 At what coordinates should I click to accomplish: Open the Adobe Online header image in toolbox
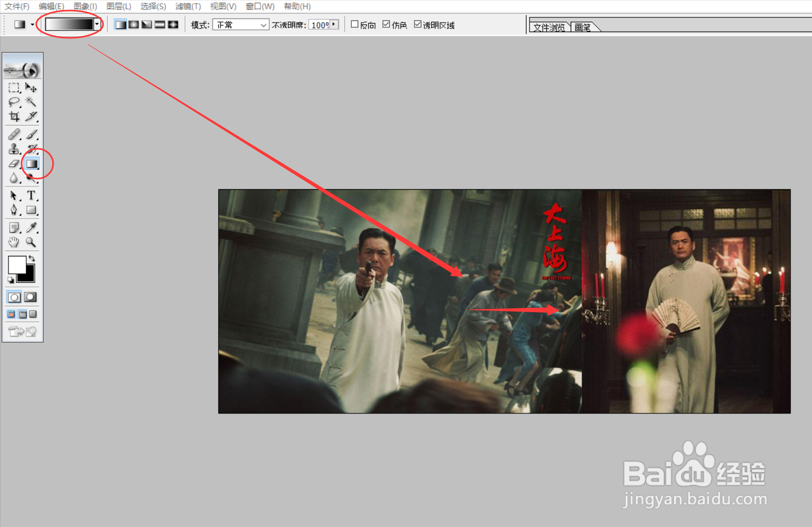click(x=22, y=69)
